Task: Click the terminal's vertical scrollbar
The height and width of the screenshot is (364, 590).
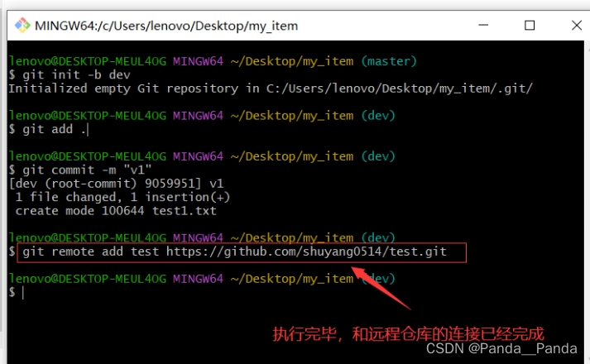Action: point(587,203)
